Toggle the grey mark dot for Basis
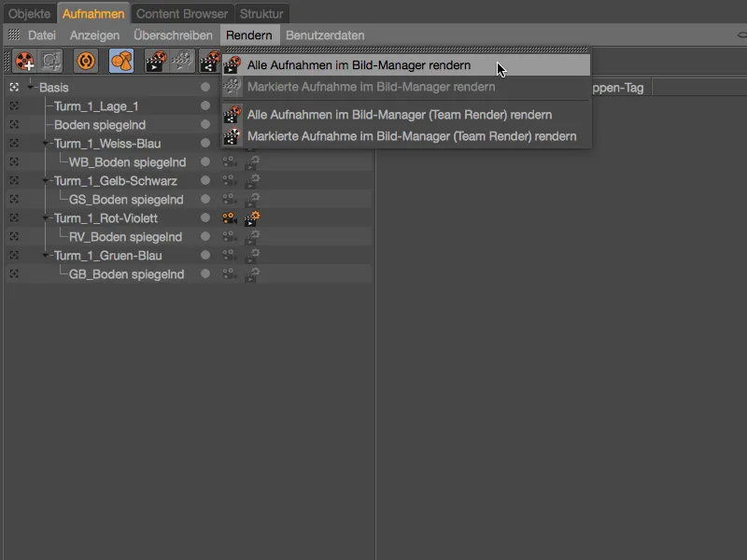Viewport: 747px width, 560px height. point(205,87)
